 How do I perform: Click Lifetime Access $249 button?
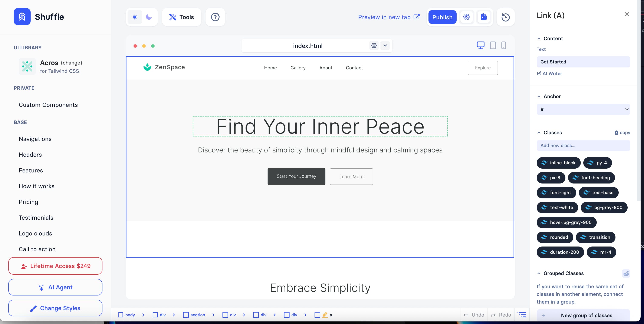coord(55,266)
